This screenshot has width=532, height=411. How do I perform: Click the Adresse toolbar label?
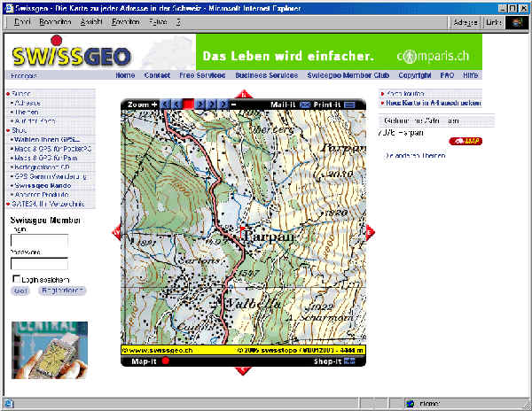point(465,22)
